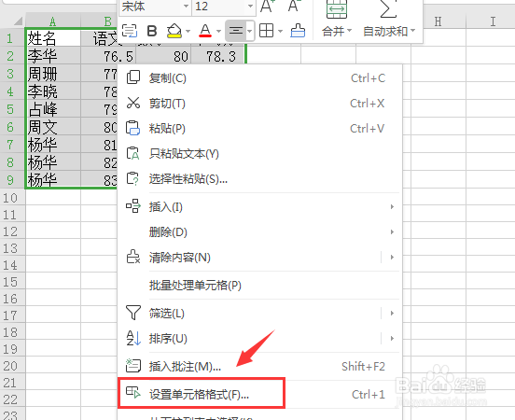Select column A header
Image resolution: width=515 pixels, height=420 pixels.
[52, 21]
